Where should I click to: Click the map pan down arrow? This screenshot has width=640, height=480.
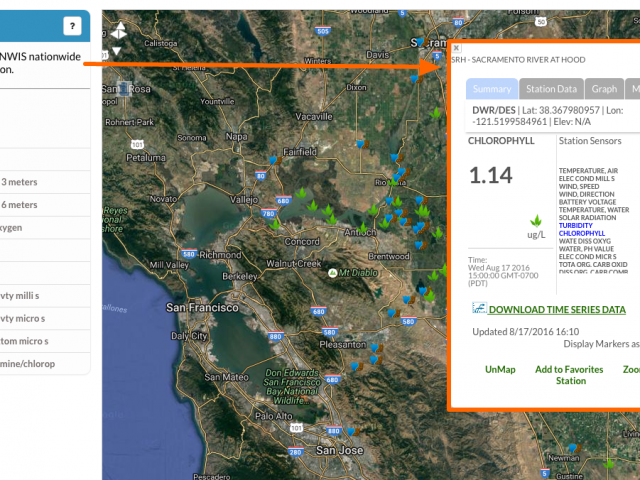pyautogui.click(x=117, y=51)
